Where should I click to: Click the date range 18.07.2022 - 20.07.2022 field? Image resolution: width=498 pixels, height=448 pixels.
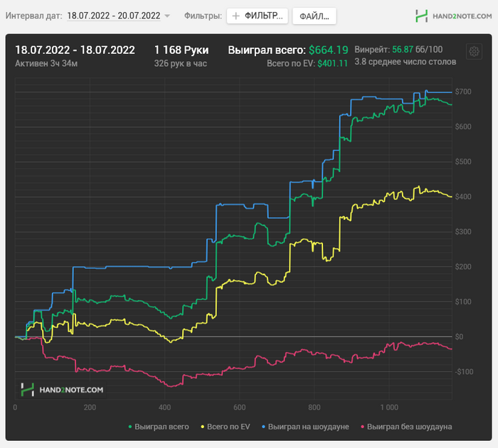(114, 16)
